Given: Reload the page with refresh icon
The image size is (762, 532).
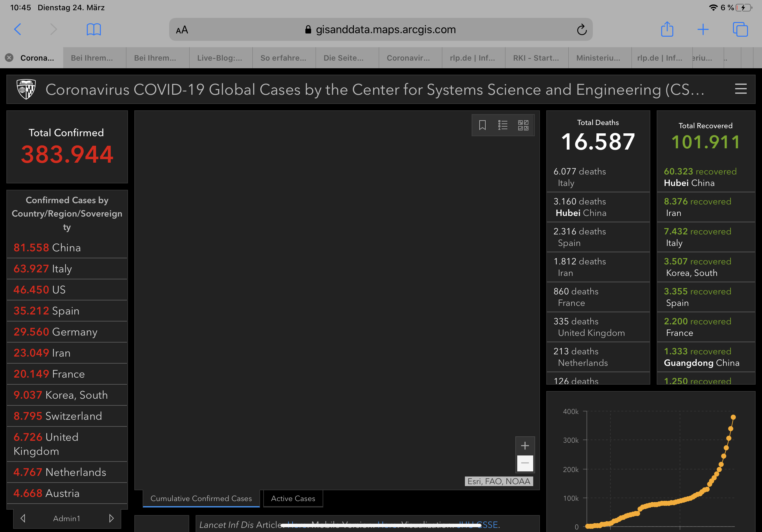Looking at the screenshot, I should [x=581, y=30].
